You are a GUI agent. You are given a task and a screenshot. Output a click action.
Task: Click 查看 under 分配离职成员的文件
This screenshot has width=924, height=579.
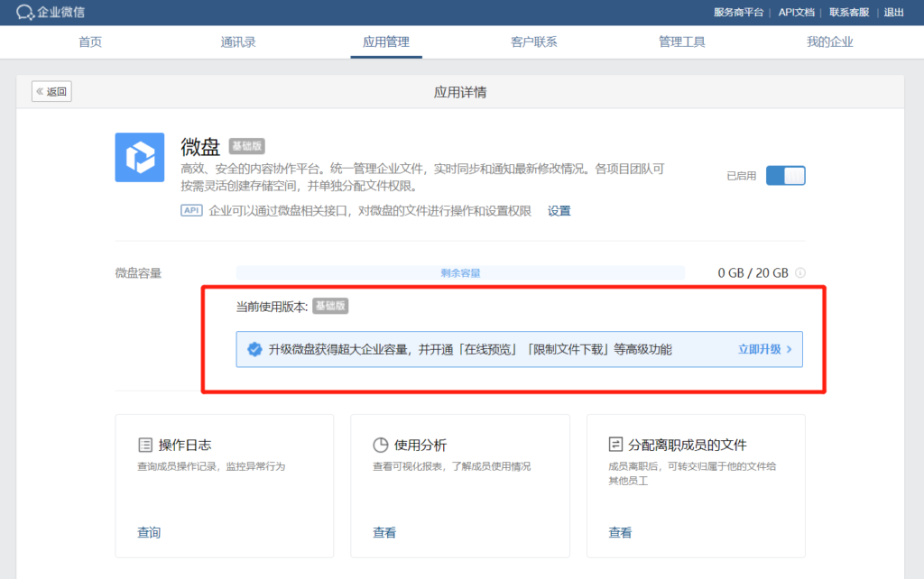[x=620, y=532]
